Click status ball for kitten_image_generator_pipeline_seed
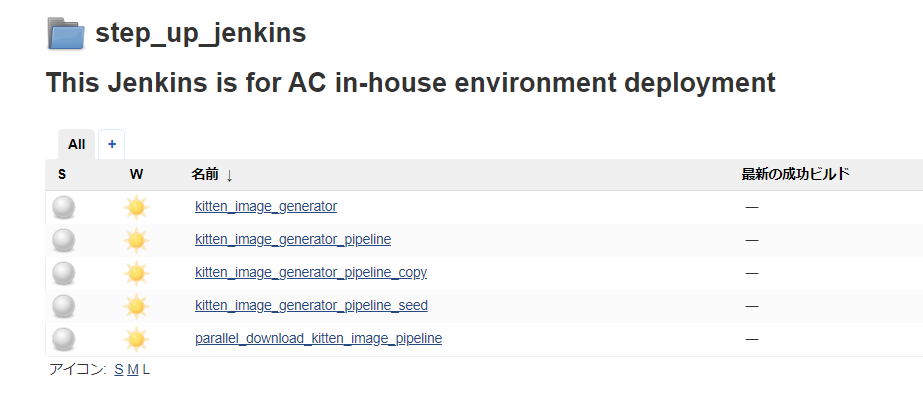The height and width of the screenshot is (402, 923). [x=64, y=306]
